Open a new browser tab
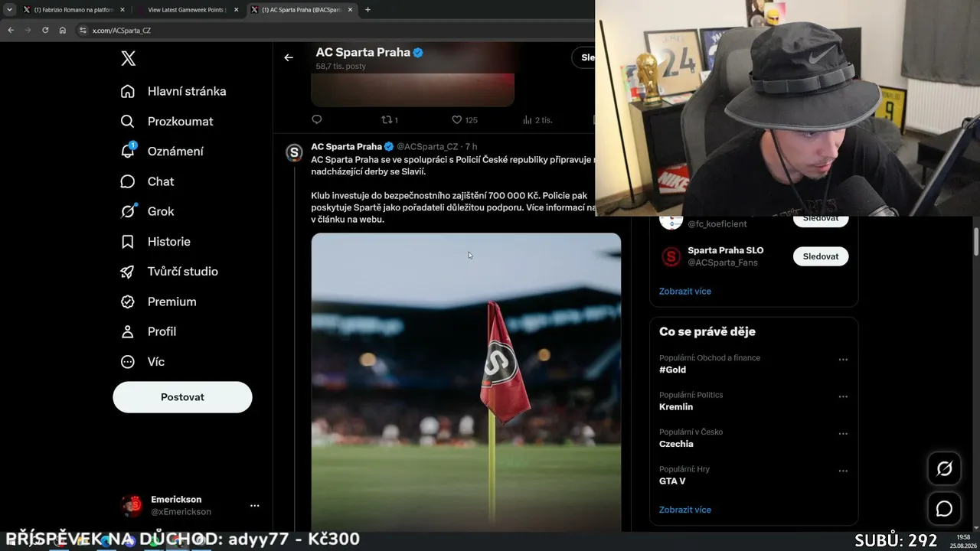This screenshot has width=980, height=551. point(367,10)
